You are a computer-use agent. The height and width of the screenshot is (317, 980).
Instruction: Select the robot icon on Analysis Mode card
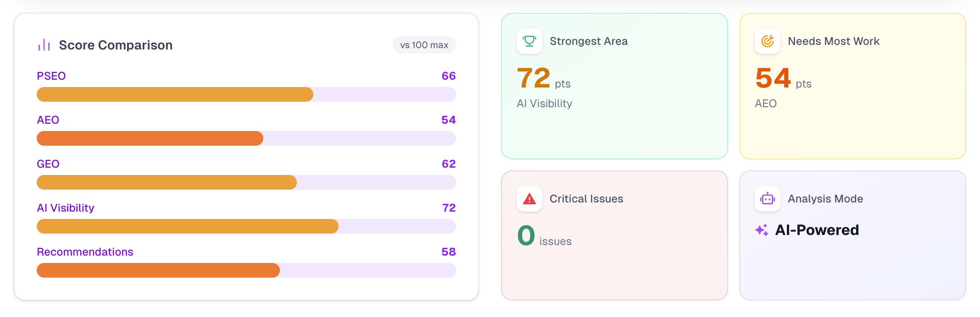point(767,199)
